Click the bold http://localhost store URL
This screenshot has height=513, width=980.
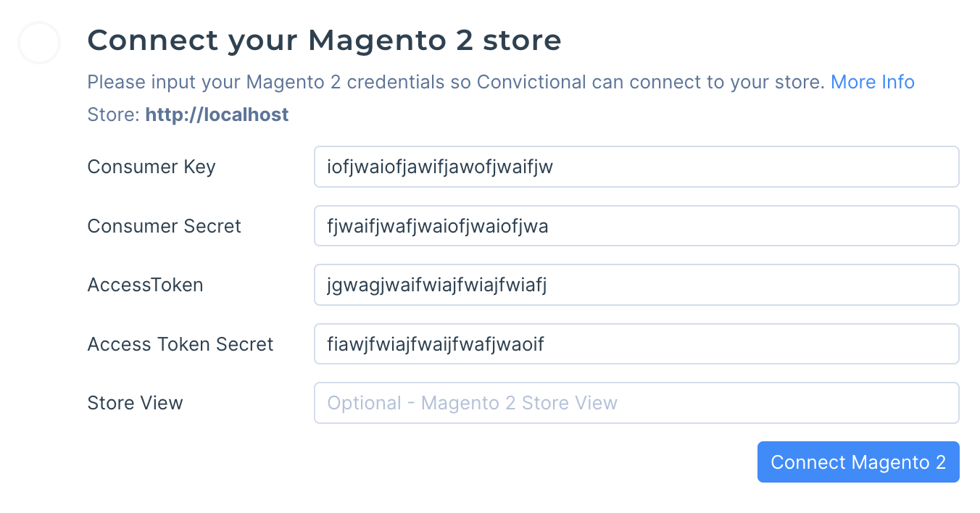[217, 114]
